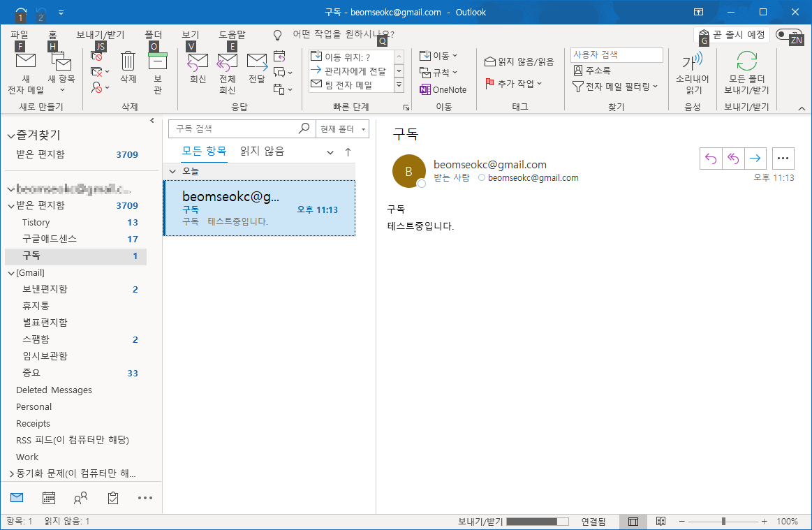Click 모든 폴더 보내기/받기 sync icon
Viewport: 812px width, 530px height.
pyautogui.click(x=746, y=73)
